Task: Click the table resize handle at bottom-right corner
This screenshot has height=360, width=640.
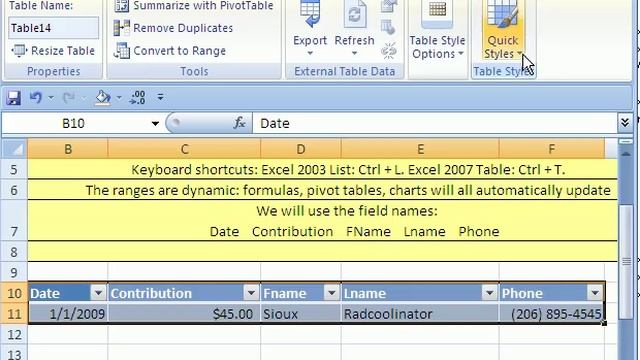Action: click(x=604, y=323)
